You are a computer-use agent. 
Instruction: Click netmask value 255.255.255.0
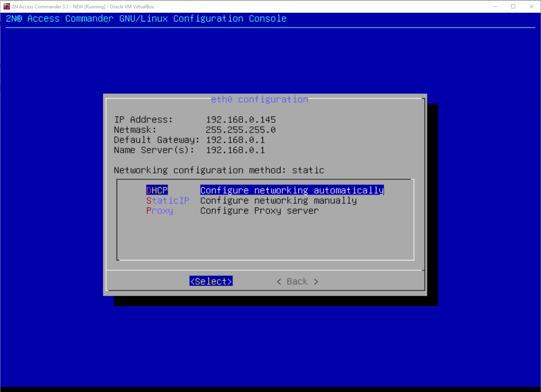pyautogui.click(x=241, y=130)
